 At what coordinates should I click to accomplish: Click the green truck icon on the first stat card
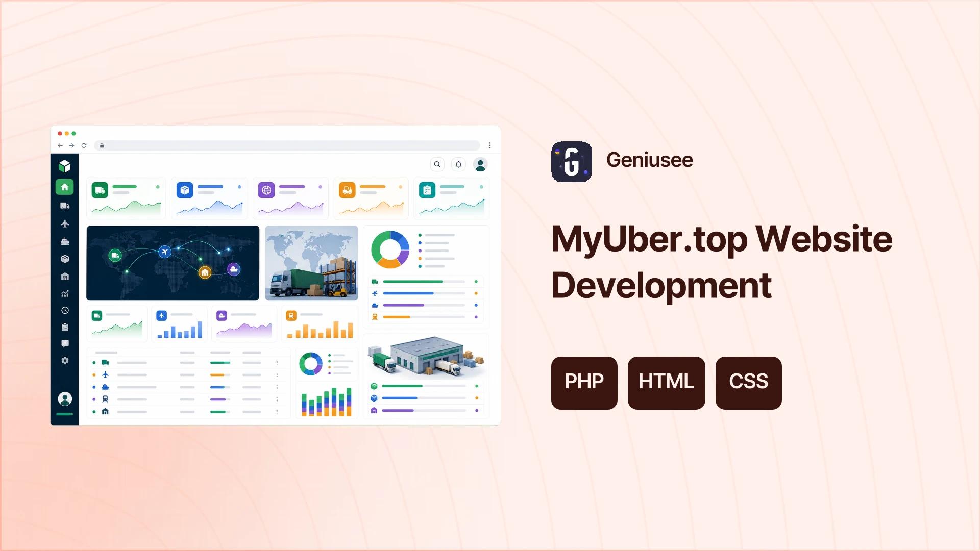point(100,190)
